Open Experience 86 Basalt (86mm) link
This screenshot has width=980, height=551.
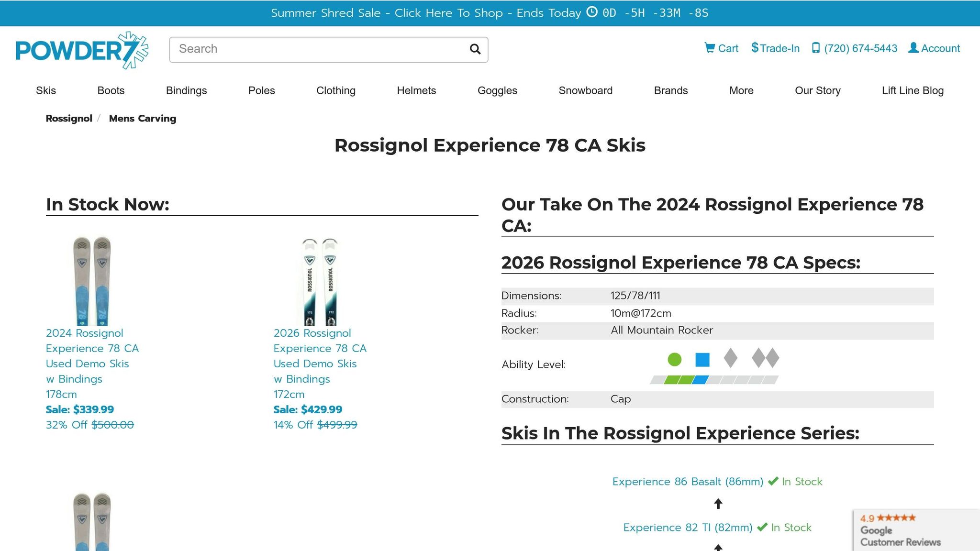coord(688,481)
